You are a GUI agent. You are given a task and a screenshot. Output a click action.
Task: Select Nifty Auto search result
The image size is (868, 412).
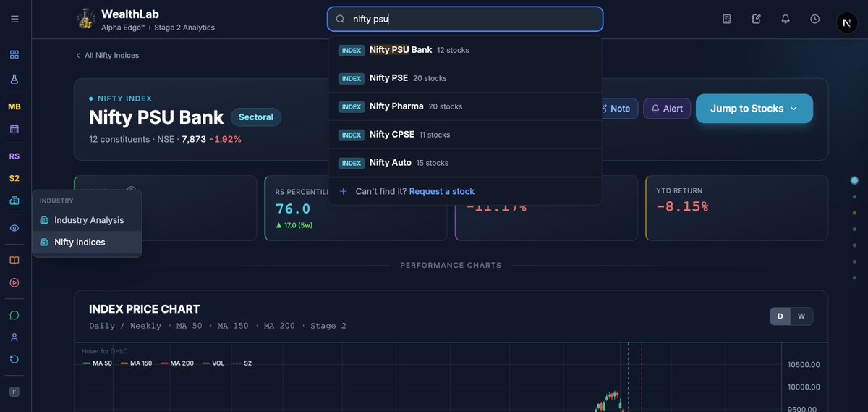[465, 163]
